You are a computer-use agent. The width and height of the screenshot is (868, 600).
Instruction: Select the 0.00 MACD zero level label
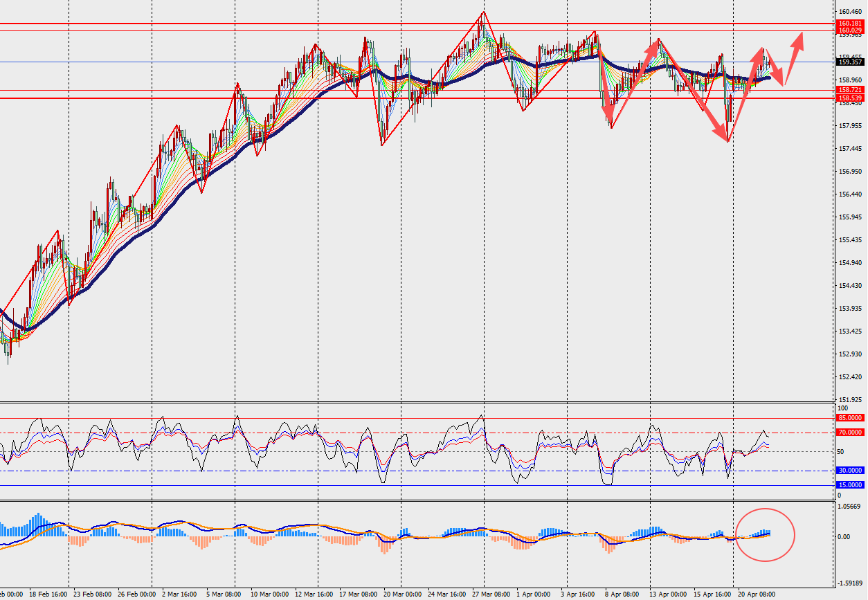(x=845, y=537)
